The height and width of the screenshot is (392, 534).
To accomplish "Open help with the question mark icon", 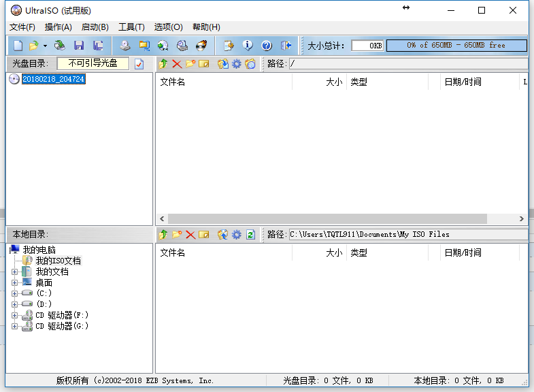I will tap(267, 46).
